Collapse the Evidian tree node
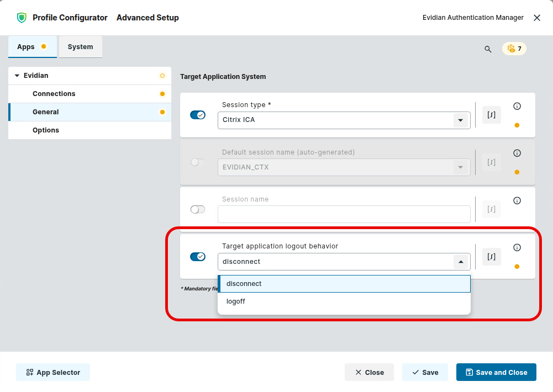 [17, 76]
